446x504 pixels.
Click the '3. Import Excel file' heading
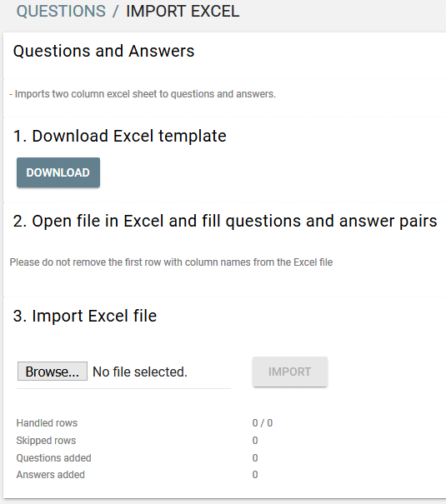(85, 316)
